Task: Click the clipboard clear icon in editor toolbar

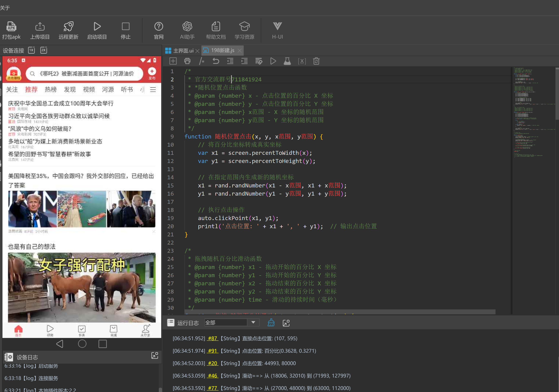Action: coord(316,61)
